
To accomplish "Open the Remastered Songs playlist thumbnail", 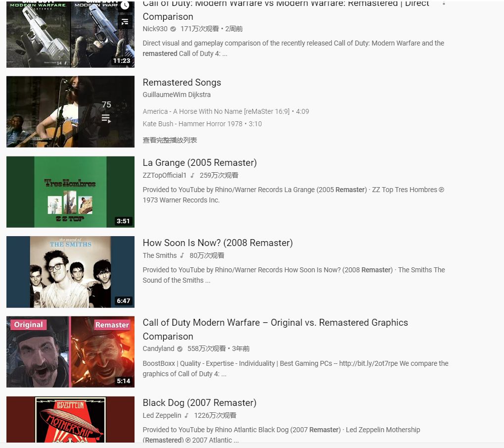I will coord(70,111).
